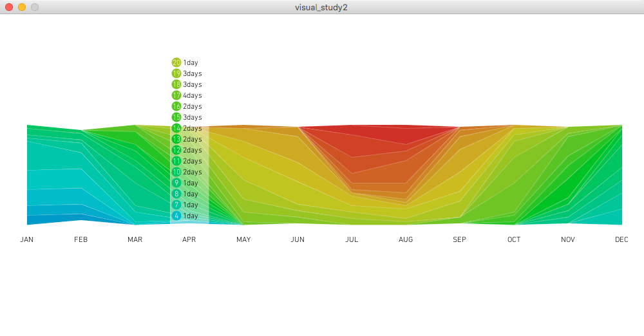
Task: Click the number 19 circle badge
Action: (176, 73)
